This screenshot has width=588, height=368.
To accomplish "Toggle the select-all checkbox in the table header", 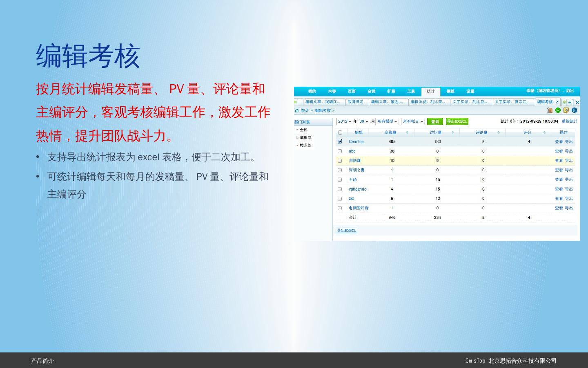I will (340, 132).
